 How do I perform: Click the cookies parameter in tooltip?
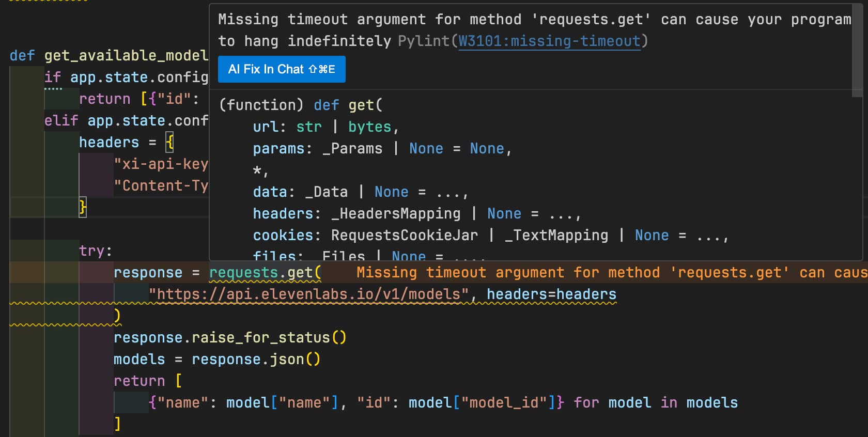[x=283, y=235]
